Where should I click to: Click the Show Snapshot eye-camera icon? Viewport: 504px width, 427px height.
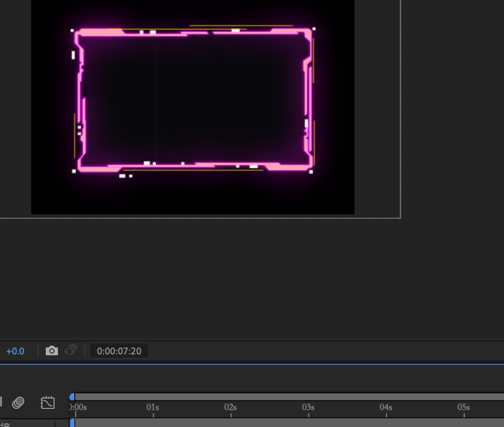coord(71,351)
